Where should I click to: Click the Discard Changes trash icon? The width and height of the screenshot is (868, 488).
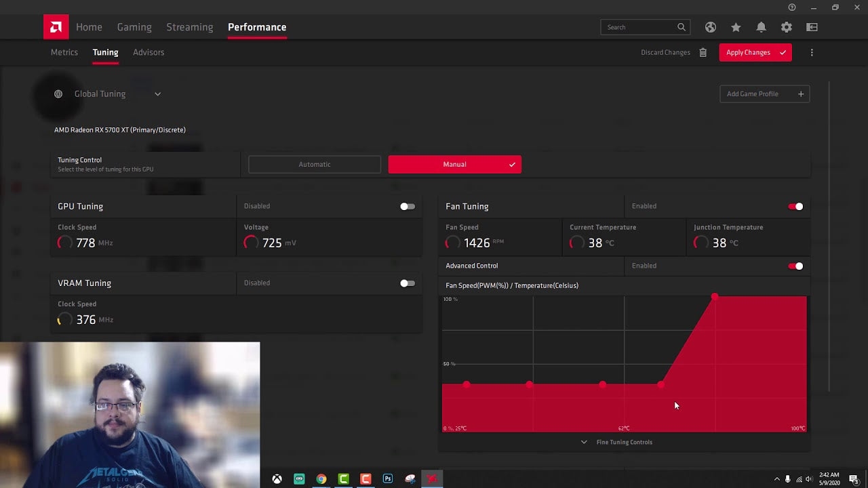pyautogui.click(x=703, y=52)
